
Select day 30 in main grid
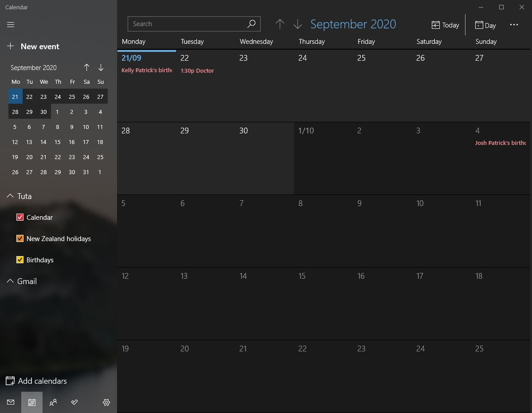[x=265, y=159]
